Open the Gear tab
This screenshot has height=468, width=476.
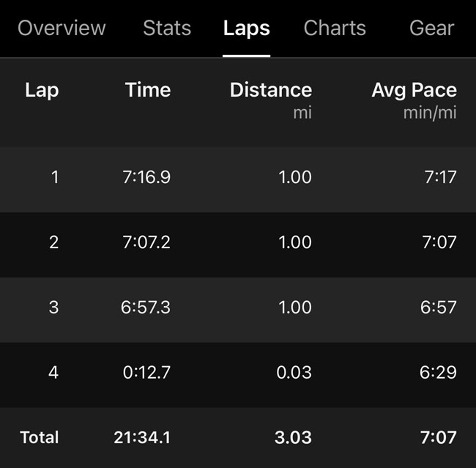click(x=431, y=29)
